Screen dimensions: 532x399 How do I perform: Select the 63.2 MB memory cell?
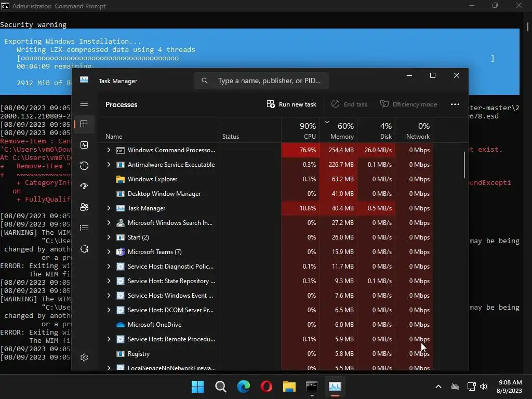(x=338, y=179)
